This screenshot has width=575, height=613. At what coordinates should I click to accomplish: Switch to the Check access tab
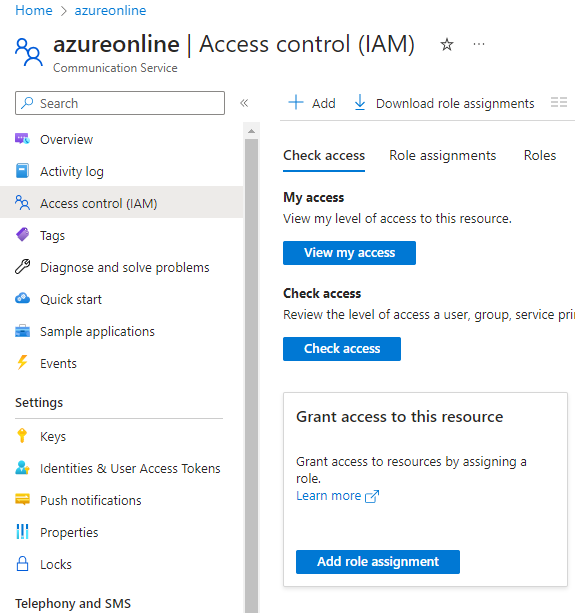[324, 156]
